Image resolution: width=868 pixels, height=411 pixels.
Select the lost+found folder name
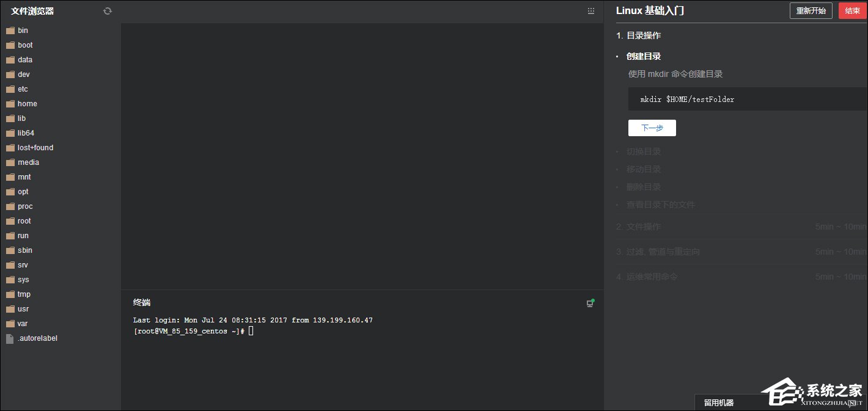click(x=35, y=148)
